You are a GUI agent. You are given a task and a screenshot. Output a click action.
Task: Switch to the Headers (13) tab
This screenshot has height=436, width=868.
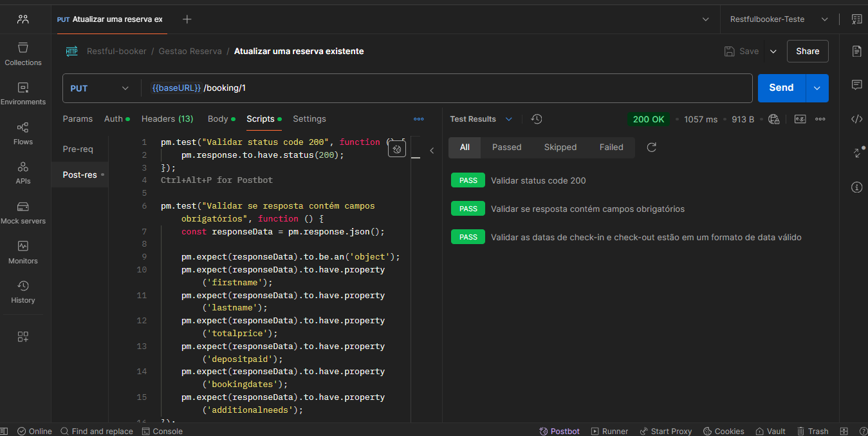point(167,119)
